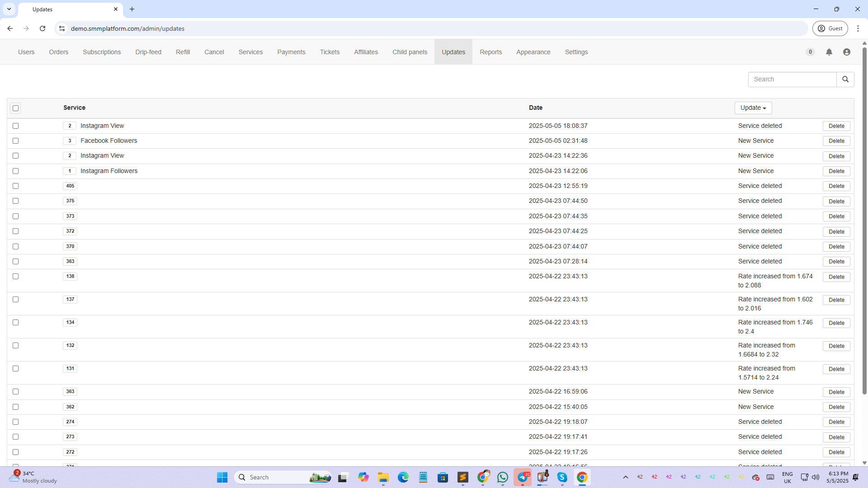Expand the Update filter dropdown
868x488 pixels.
point(753,108)
